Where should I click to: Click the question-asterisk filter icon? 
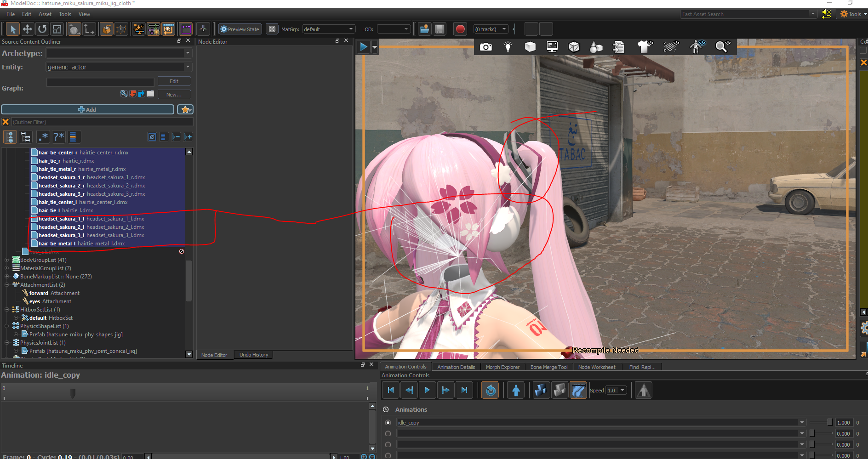point(58,137)
